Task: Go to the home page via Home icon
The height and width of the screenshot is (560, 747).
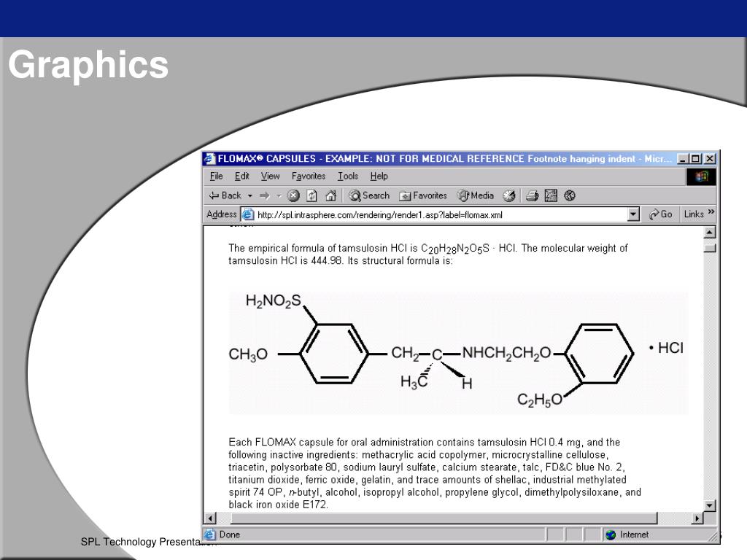Action: tap(330, 195)
